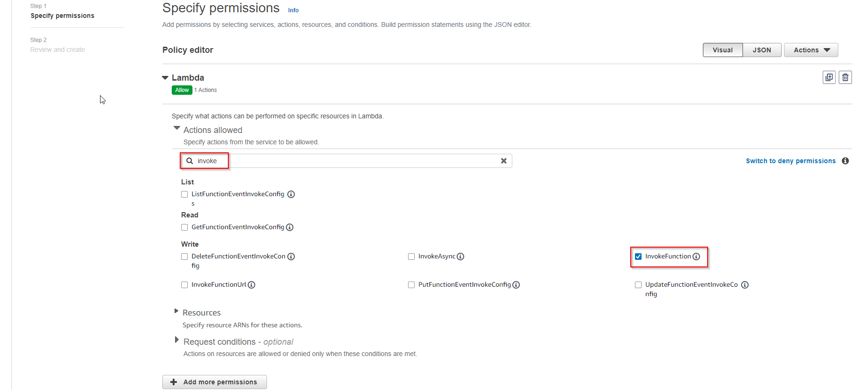Screen dimensions: 868x390
Task: Click the info icon beside InvokeAsync
Action: pyautogui.click(x=460, y=257)
